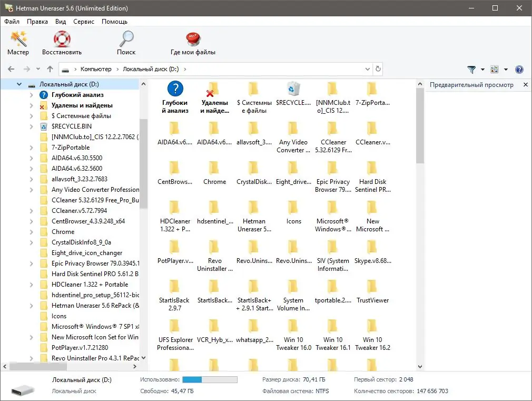Viewport: 532px width, 401px height.
Task: Open the Глубокий анализ folder icon in the list
Action: click(175, 90)
